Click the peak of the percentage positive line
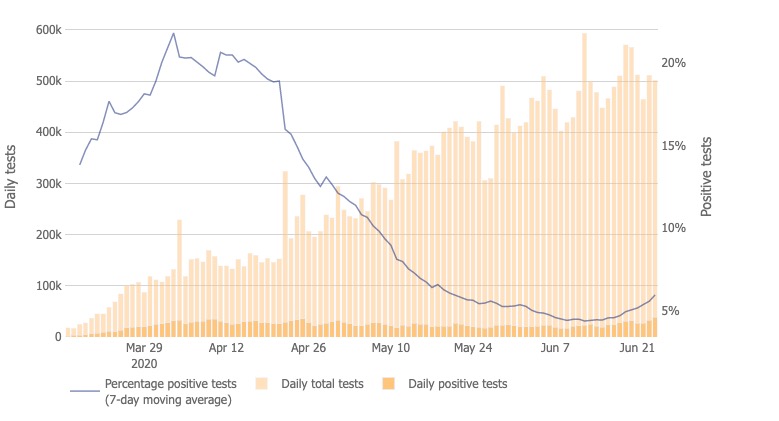Viewport: 779px width, 421px height. pyautogui.click(x=174, y=33)
